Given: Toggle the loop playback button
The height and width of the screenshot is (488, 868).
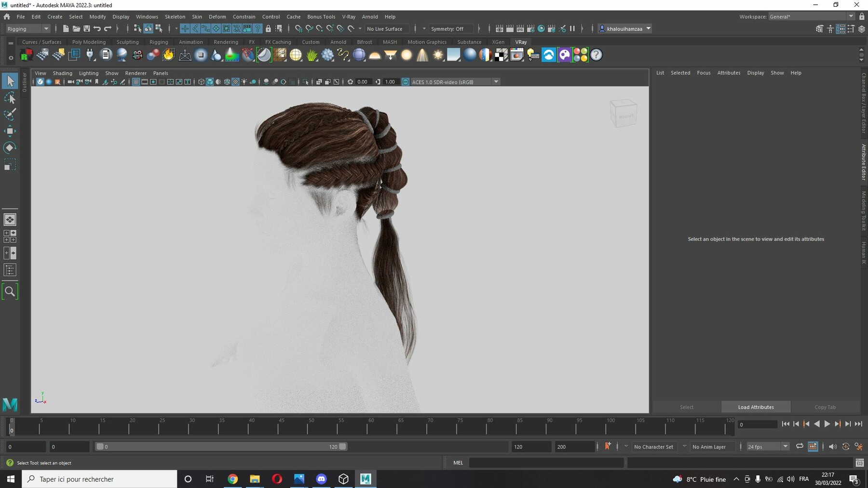Looking at the screenshot, I should click(800, 447).
